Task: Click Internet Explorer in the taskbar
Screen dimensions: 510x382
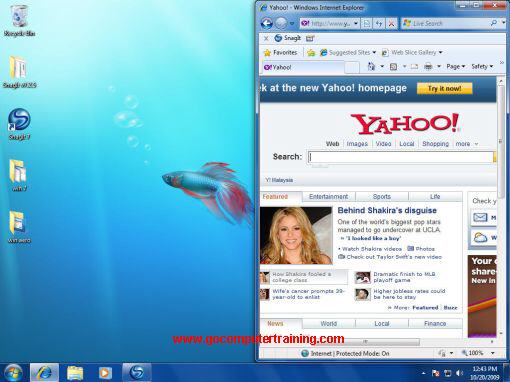Action: 44,373
